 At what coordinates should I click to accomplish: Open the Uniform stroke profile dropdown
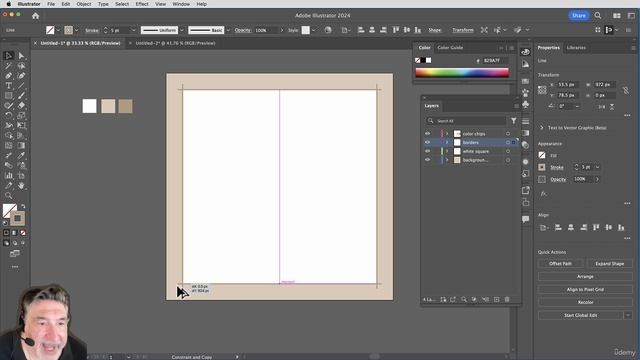pyautogui.click(x=182, y=30)
